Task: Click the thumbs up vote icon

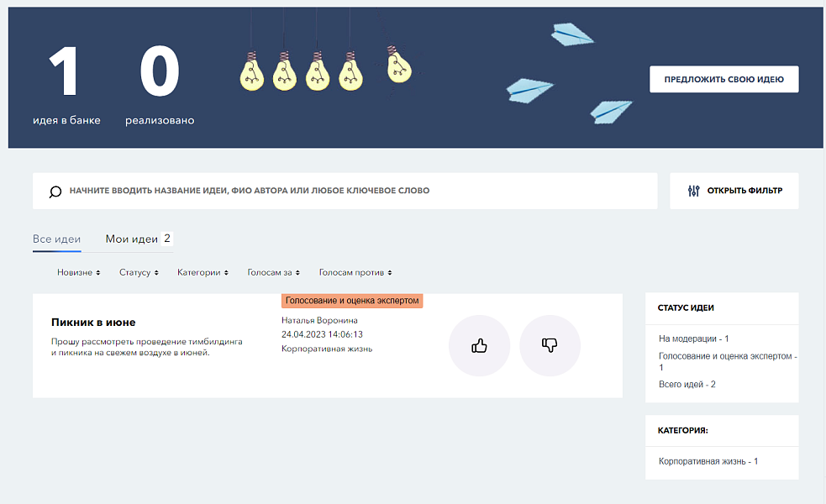Action: (x=479, y=345)
